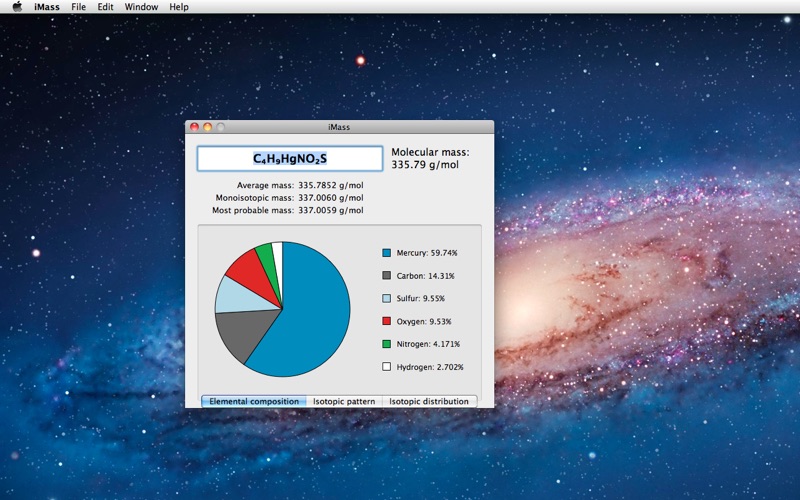Click the gray Carbon pie slice
The image size is (800, 500).
(x=240, y=335)
